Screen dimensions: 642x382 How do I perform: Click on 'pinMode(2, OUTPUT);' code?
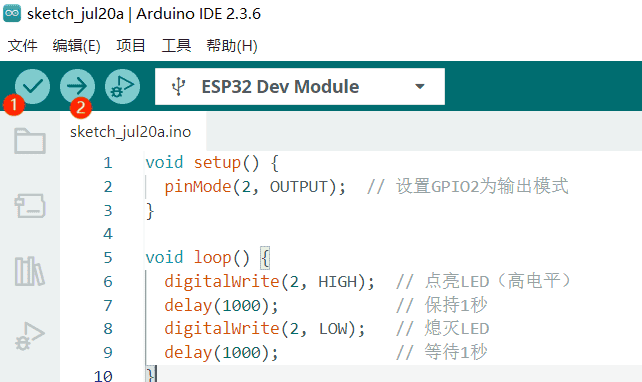click(255, 187)
